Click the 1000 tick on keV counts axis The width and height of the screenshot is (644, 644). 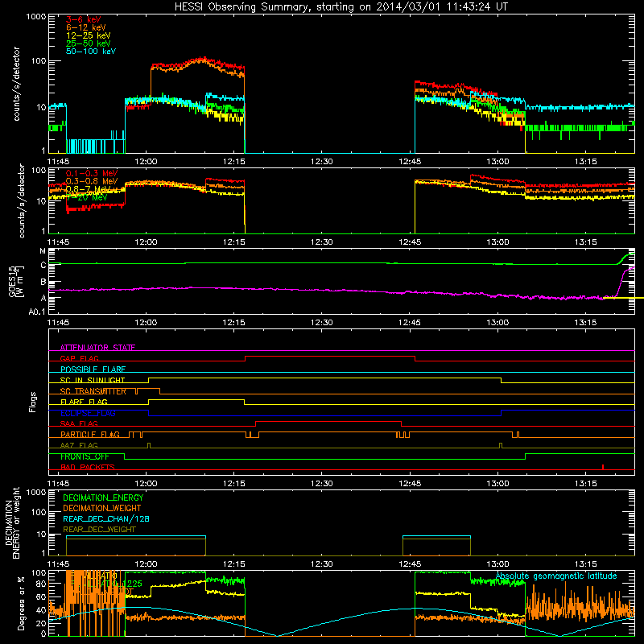pos(36,17)
